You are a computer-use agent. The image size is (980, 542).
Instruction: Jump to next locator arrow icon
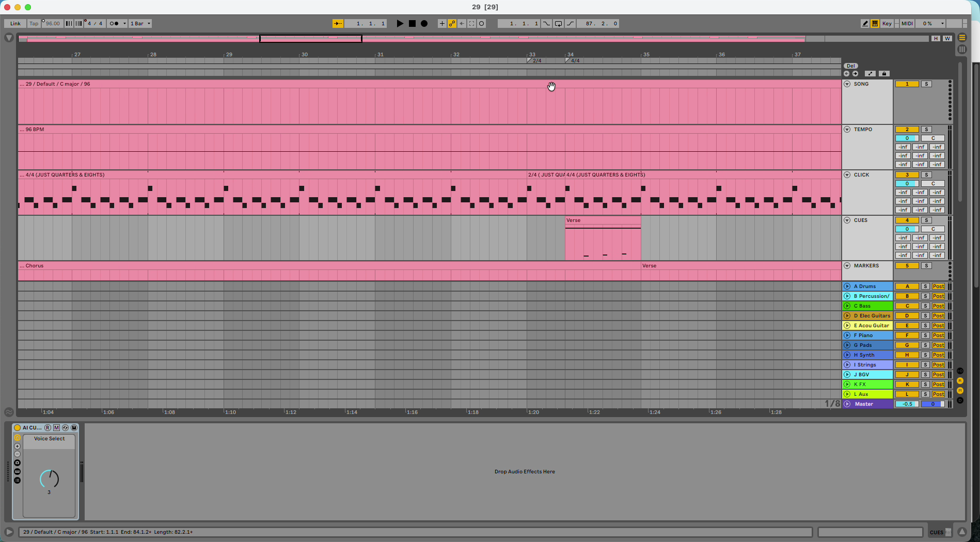(x=855, y=74)
